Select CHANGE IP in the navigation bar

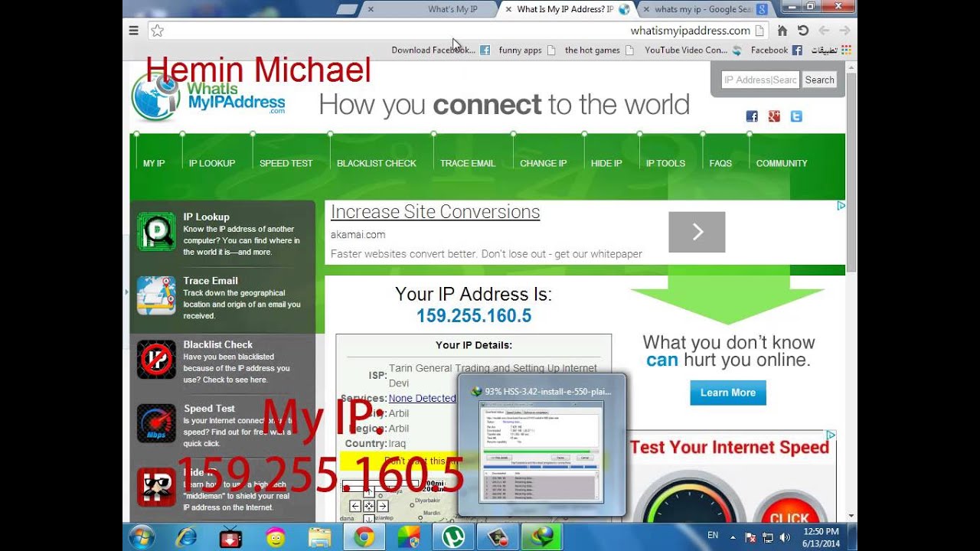tap(544, 163)
